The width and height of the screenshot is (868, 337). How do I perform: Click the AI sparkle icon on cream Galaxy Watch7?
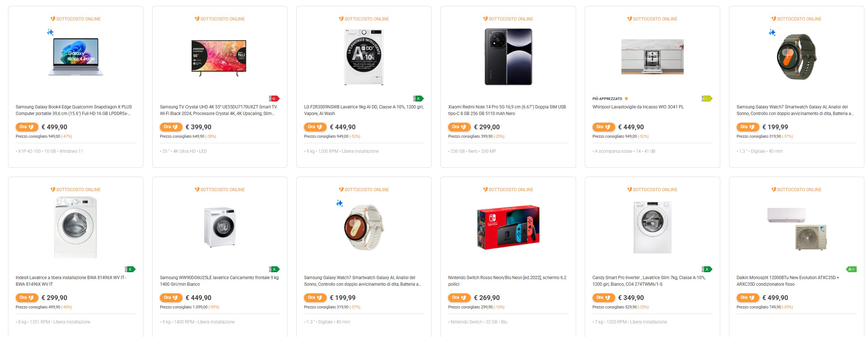point(339,203)
